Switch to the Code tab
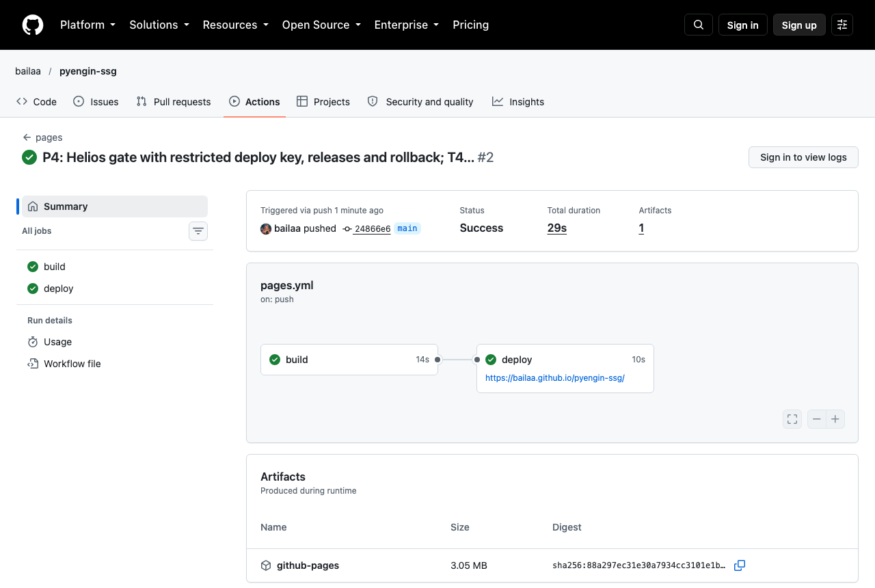Viewport: 875px width, 588px height. pos(37,102)
